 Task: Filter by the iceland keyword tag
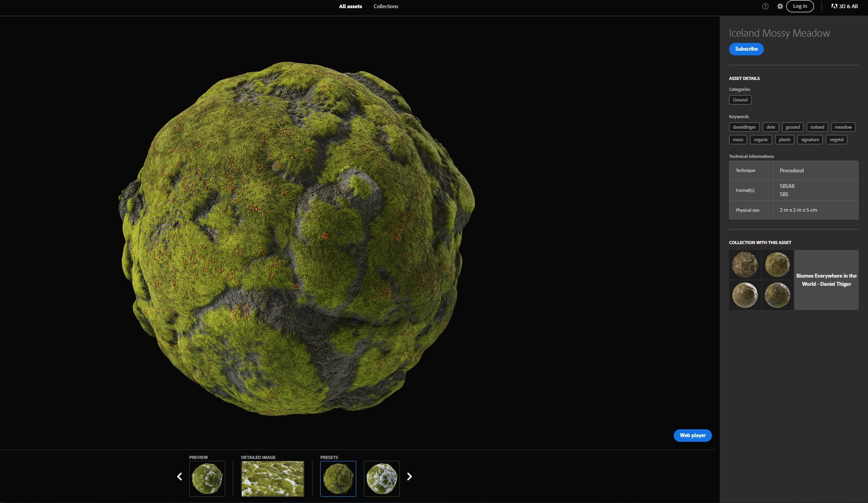coord(817,127)
